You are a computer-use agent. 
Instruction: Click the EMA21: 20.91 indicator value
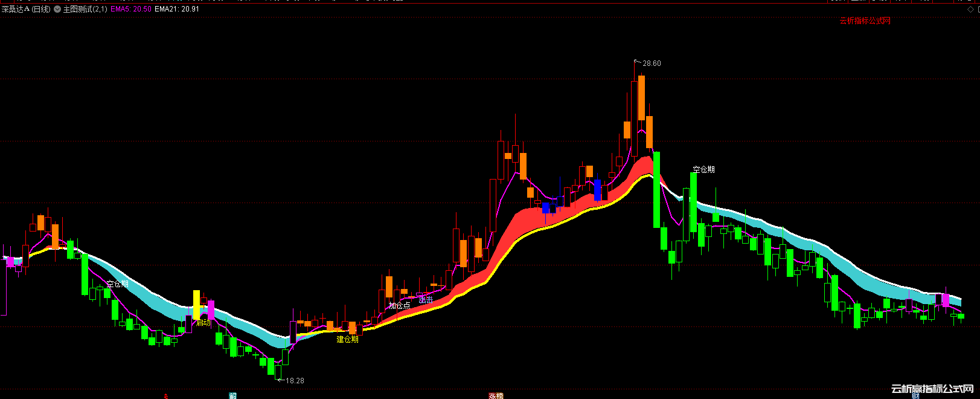[x=177, y=10]
